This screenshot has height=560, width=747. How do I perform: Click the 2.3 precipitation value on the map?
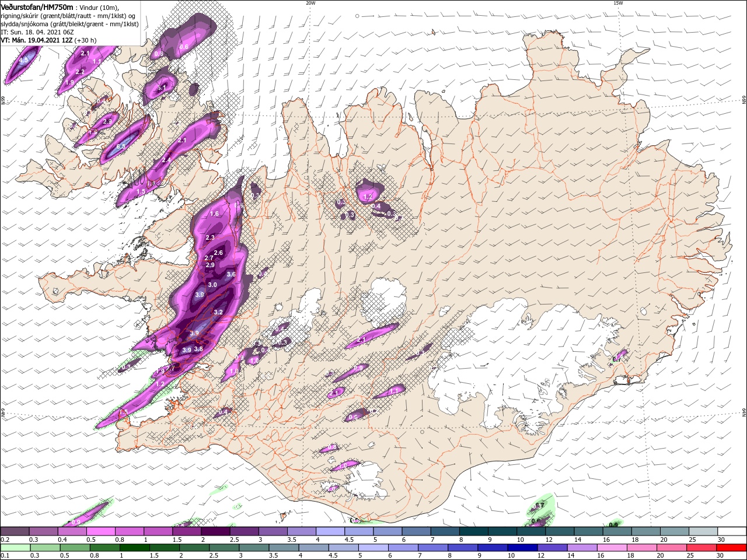tap(210, 237)
